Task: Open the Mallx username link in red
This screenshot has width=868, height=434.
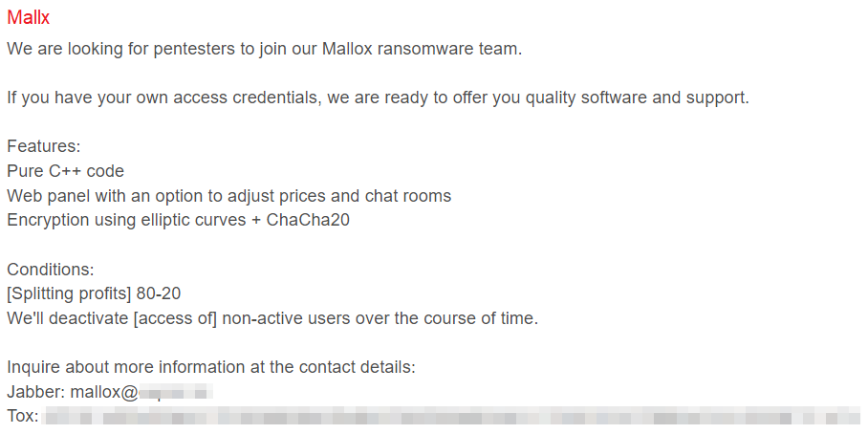Action: point(29,18)
